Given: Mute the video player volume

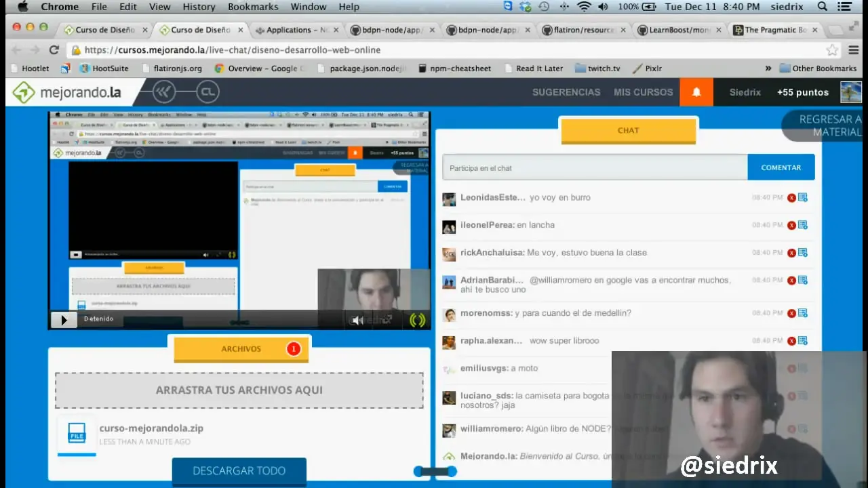Looking at the screenshot, I should (x=357, y=320).
